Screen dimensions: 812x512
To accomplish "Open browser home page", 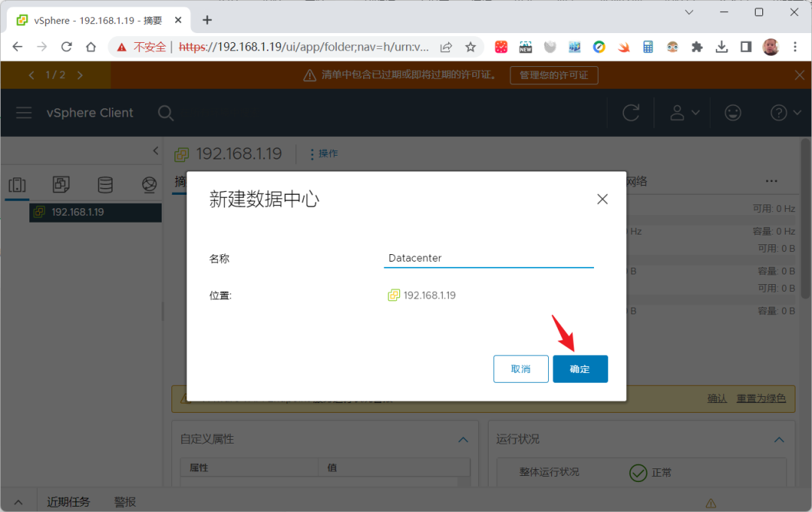I will (x=91, y=47).
